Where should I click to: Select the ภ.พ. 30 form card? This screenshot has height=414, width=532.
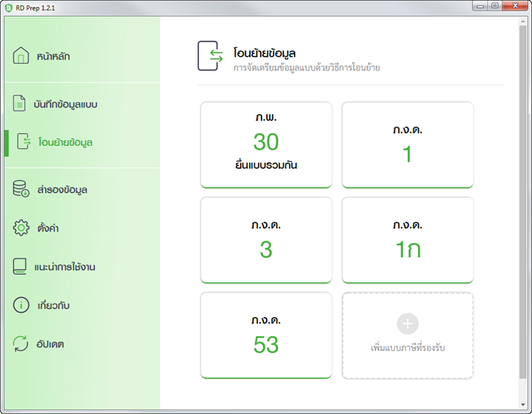(x=266, y=144)
